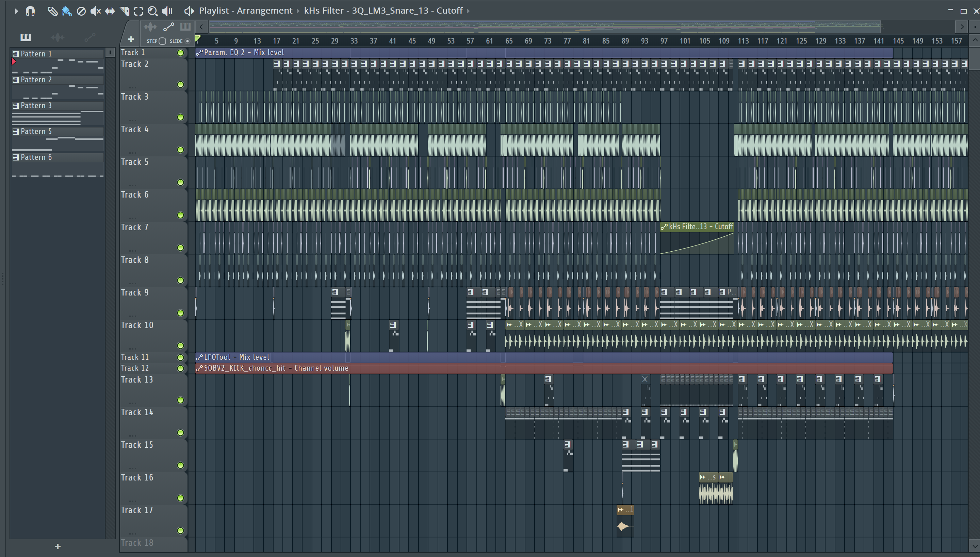The width and height of the screenshot is (980, 557).
Task: Click bar 129 on the timeline ruler
Action: [821, 41]
